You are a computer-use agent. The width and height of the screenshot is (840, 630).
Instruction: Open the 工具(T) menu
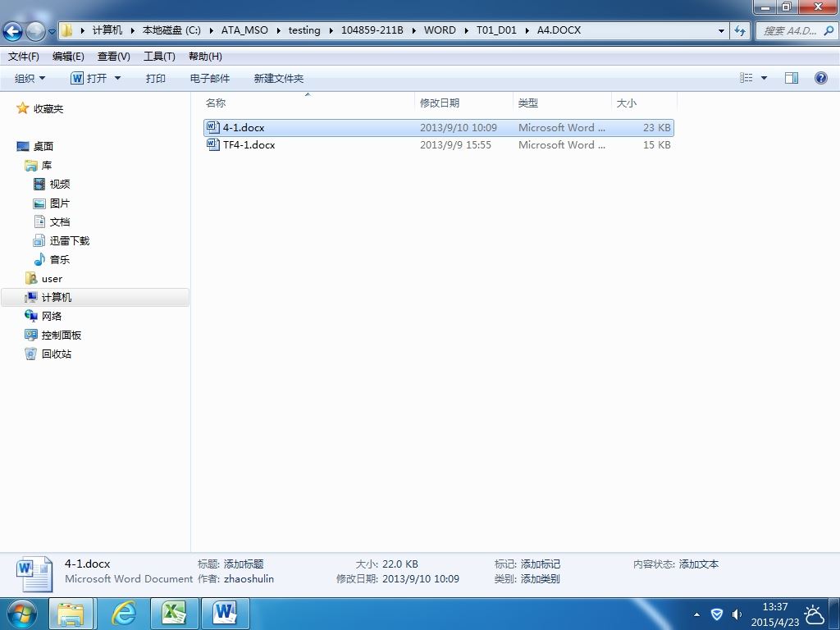pyautogui.click(x=159, y=57)
